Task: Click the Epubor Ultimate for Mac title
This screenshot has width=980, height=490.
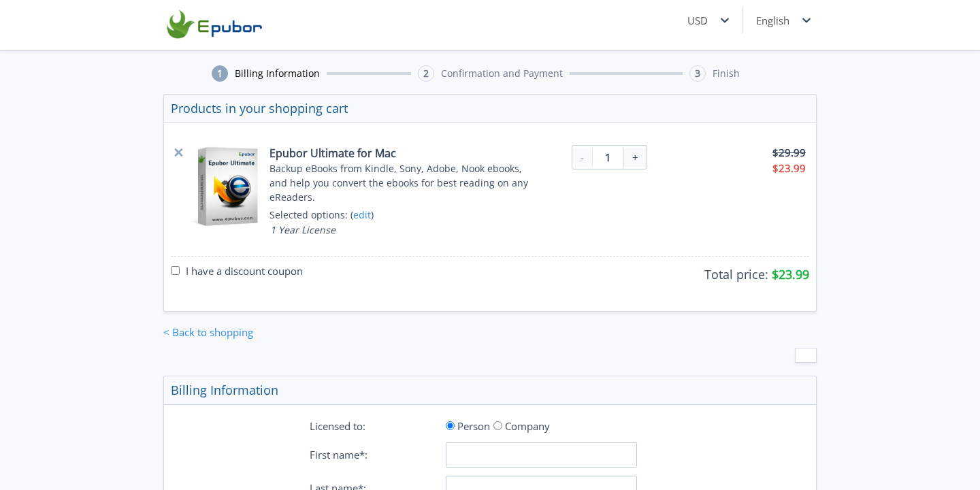Action: 332,153
